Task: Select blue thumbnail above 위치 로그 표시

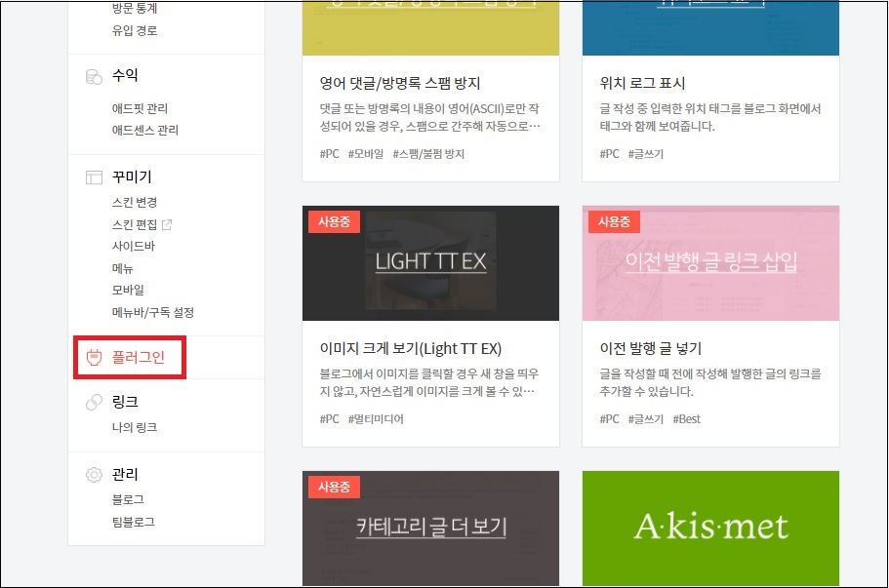Action: (x=710, y=28)
